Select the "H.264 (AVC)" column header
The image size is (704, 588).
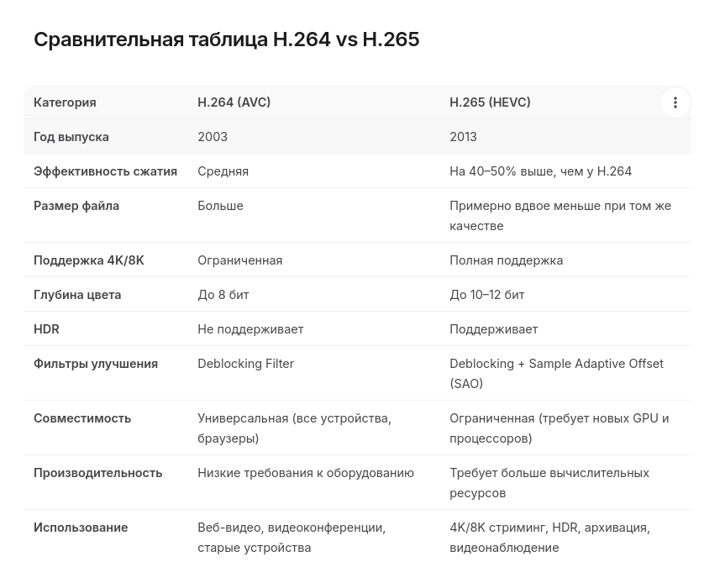click(x=234, y=102)
